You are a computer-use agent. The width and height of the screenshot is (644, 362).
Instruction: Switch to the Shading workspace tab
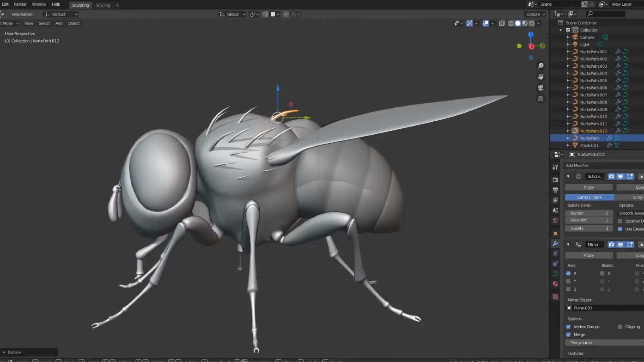(x=103, y=5)
